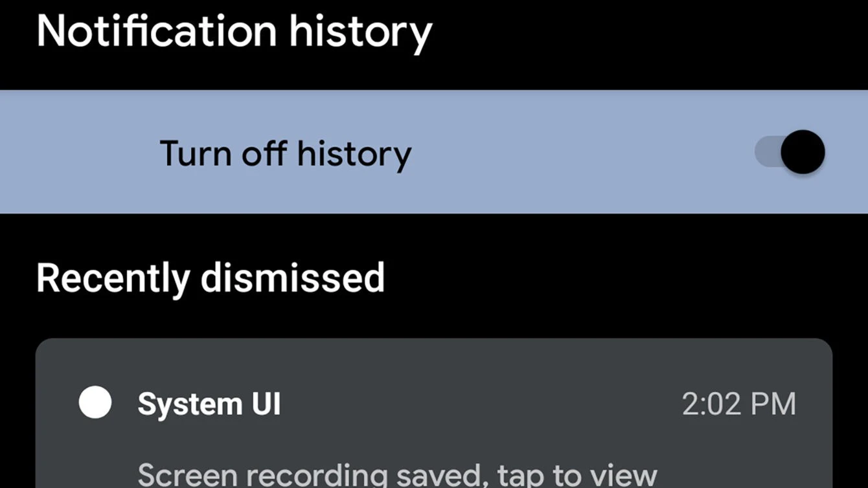The image size is (868, 488).
Task: Click the white System UI app icon
Action: (x=95, y=403)
